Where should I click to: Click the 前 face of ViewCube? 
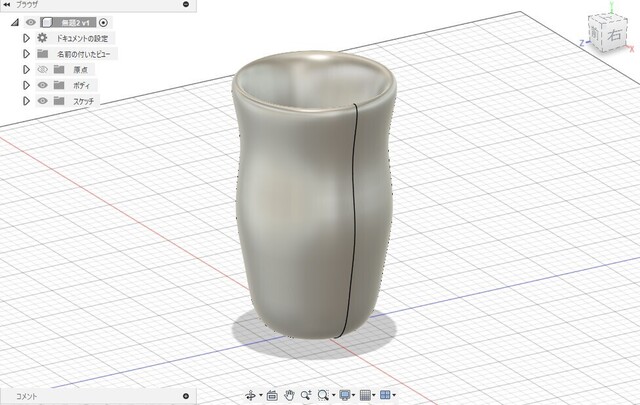click(596, 34)
